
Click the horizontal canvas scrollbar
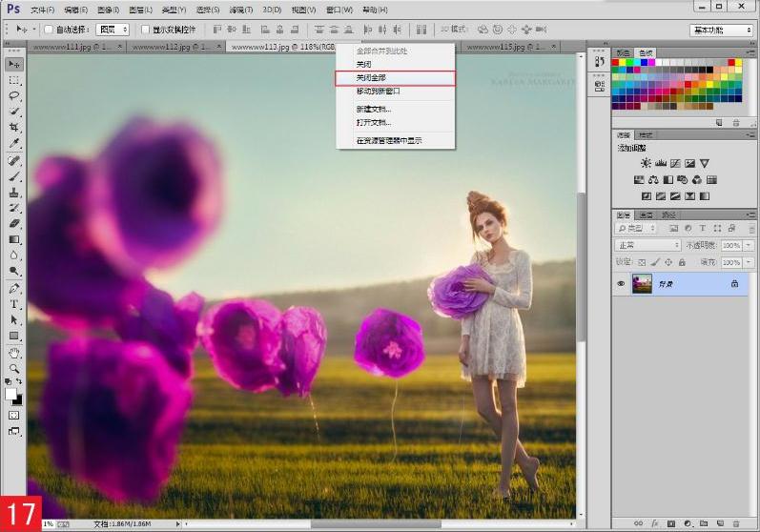[376, 523]
